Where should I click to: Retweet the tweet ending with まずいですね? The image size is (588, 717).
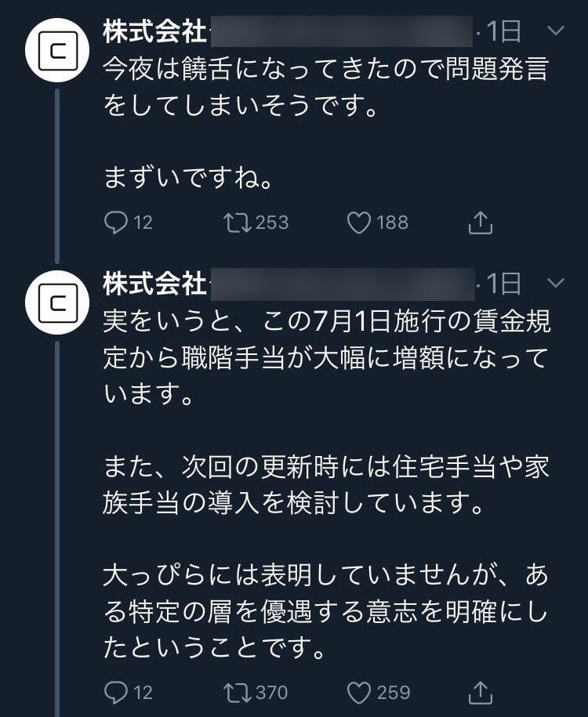click(235, 223)
